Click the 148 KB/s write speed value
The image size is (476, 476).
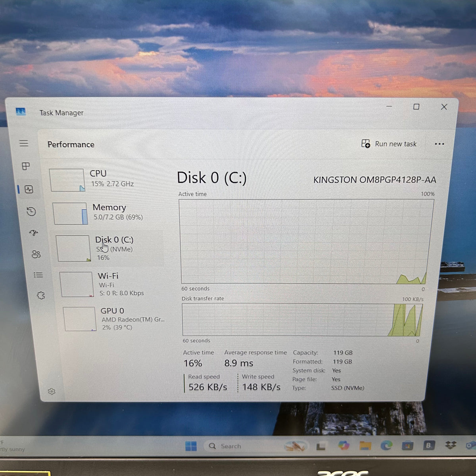(261, 387)
